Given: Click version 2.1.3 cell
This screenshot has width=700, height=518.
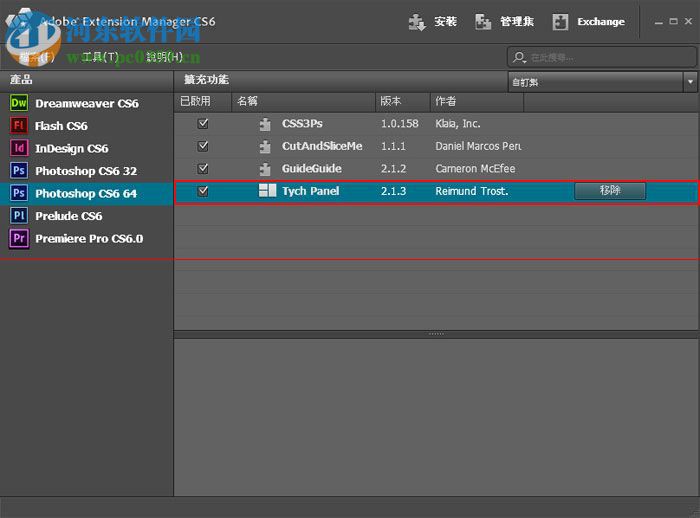Looking at the screenshot, I should click(393, 191).
